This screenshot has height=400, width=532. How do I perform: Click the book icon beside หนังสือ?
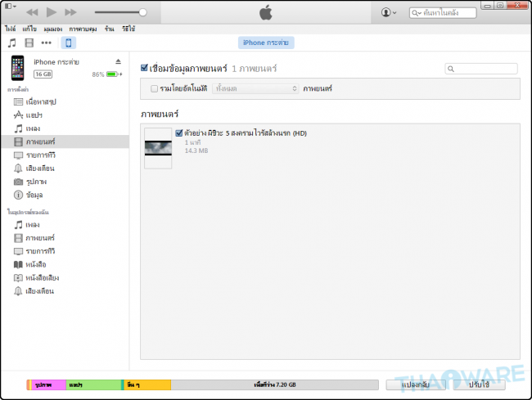point(18,264)
